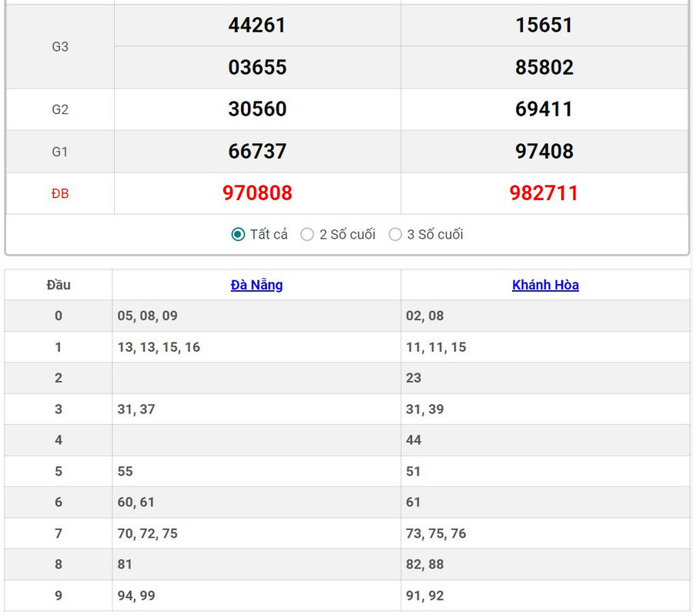693x616 pixels.
Task: Click the G2 number 69411
Action: [x=544, y=109]
